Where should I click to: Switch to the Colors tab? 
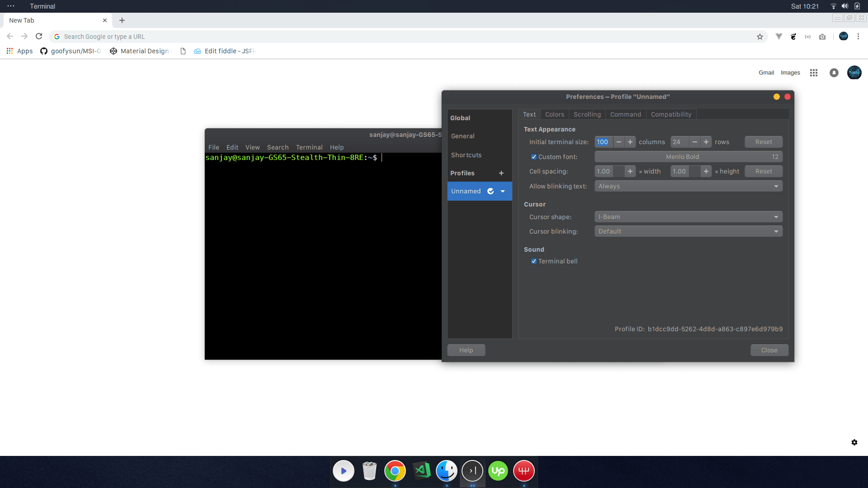click(554, 114)
